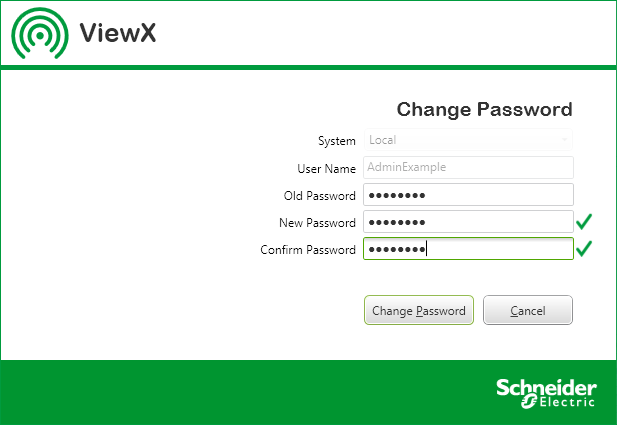This screenshot has height=425, width=617.
Task: Click the System field label
Action: coord(336,141)
